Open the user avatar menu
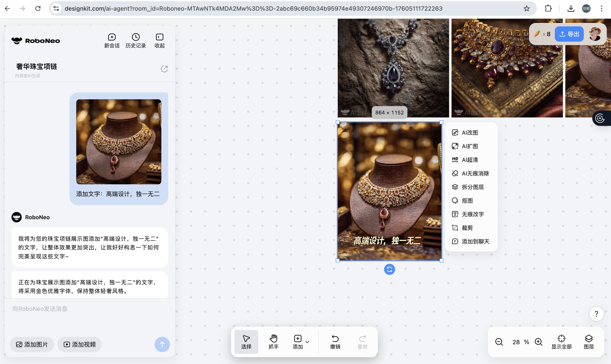 click(595, 34)
